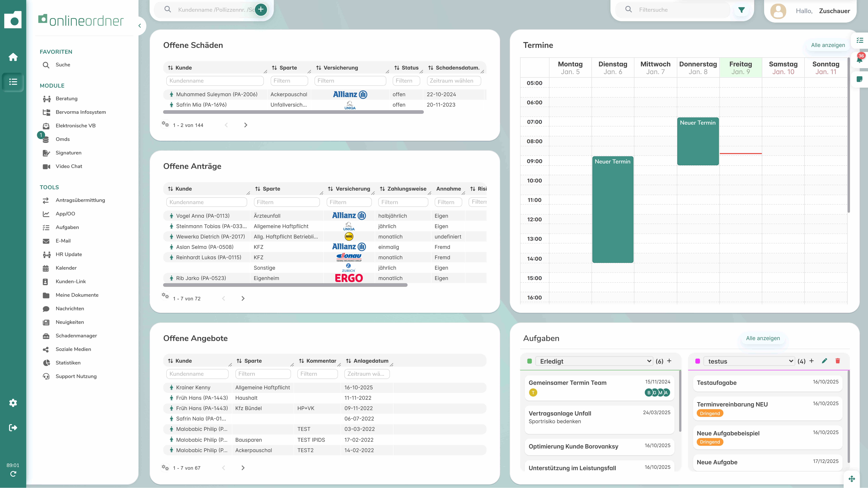Viewport: 868px width, 488px height.
Task: Open the Antragsübermittlung tool
Action: click(80, 200)
